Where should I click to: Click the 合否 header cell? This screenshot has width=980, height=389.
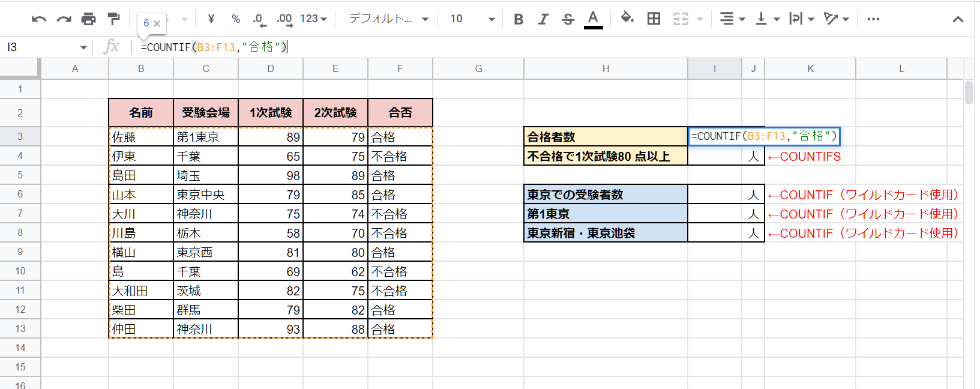400,113
